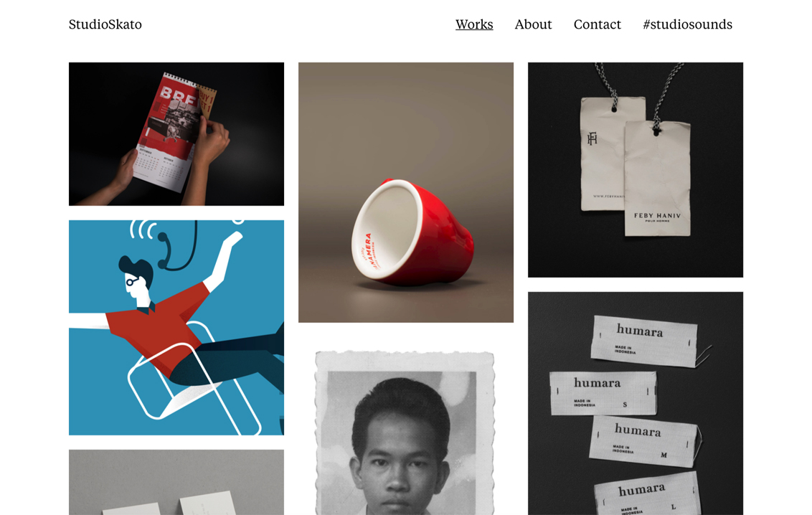Go to the About page
This screenshot has width=812, height=515.
click(x=533, y=24)
